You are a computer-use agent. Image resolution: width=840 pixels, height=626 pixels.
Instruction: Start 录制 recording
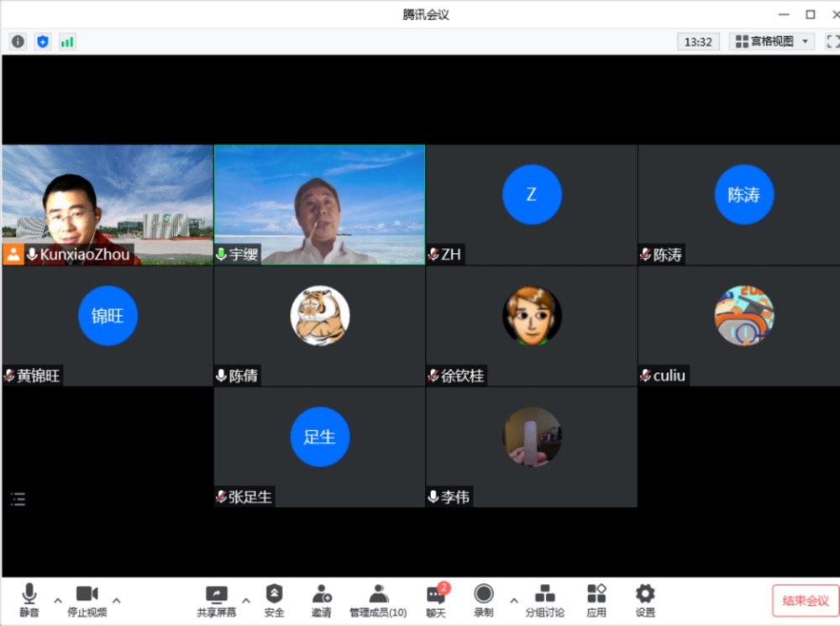tap(484, 600)
